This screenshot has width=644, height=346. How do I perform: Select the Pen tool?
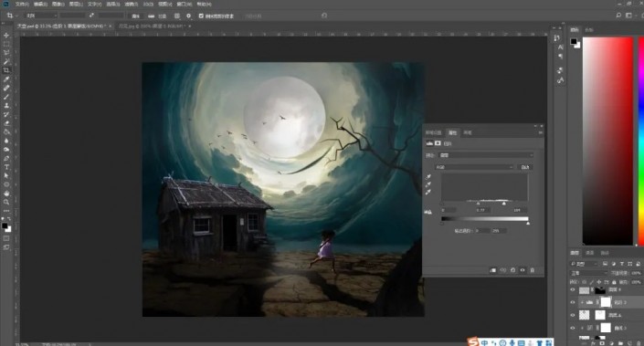(6, 158)
